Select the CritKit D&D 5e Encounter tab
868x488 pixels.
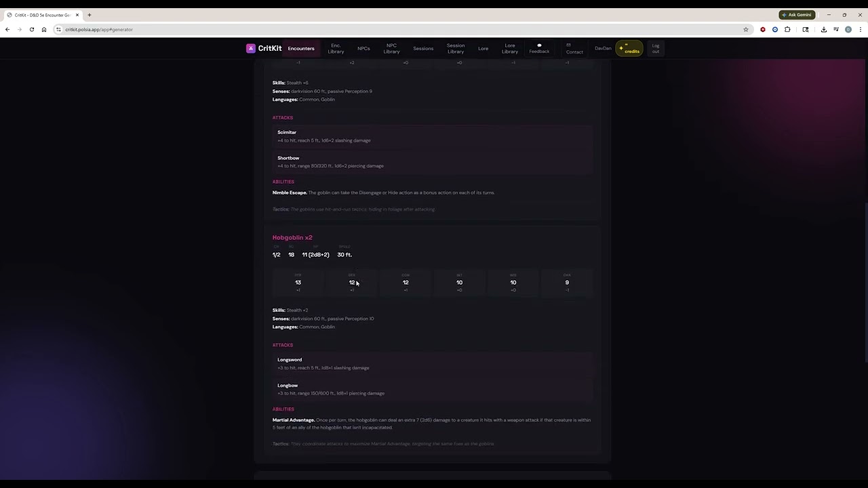pos(42,14)
